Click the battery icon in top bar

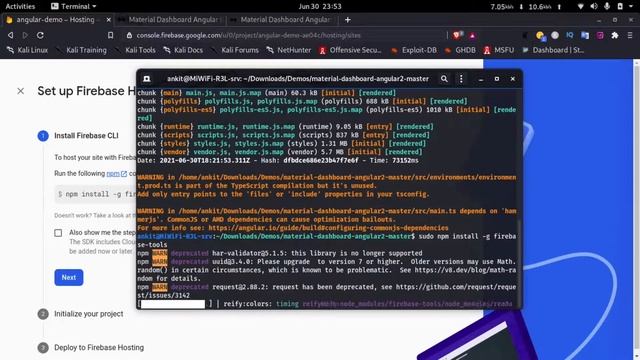(x=620, y=6)
